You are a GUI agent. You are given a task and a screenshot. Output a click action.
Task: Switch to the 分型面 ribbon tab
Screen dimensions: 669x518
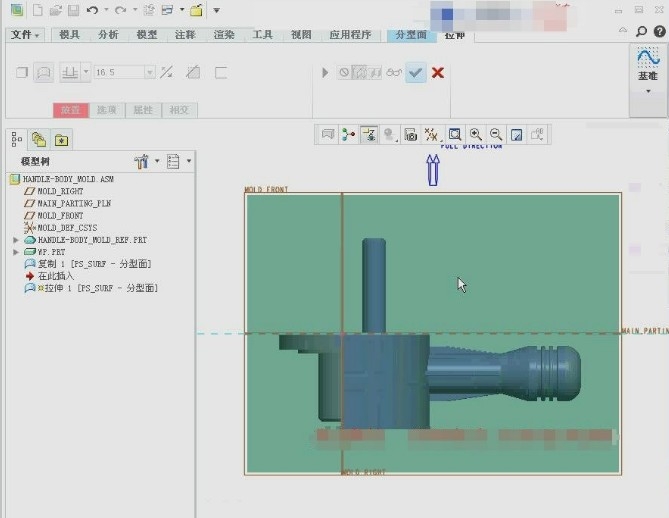pos(411,35)
